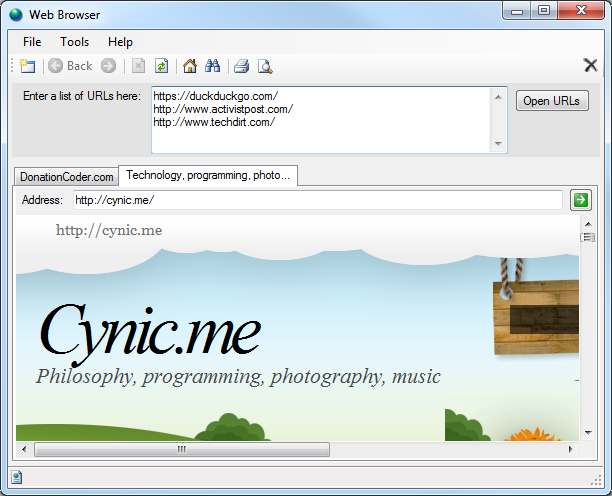The image size is (612, 496).
Task: Refresh the page with green arrows icon
Action: click(162, 66)
